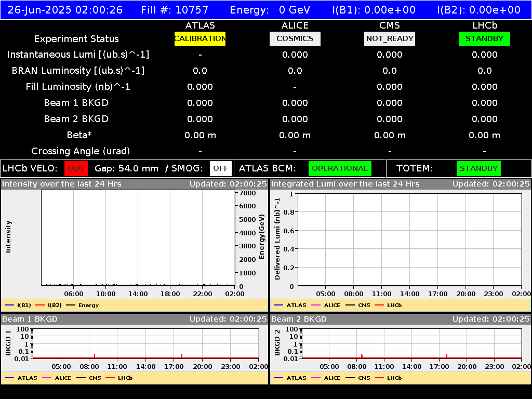Click the Delivered Lumi (nb)^-1 axis label
Screen dimensions: 532x399
[277, 239]
